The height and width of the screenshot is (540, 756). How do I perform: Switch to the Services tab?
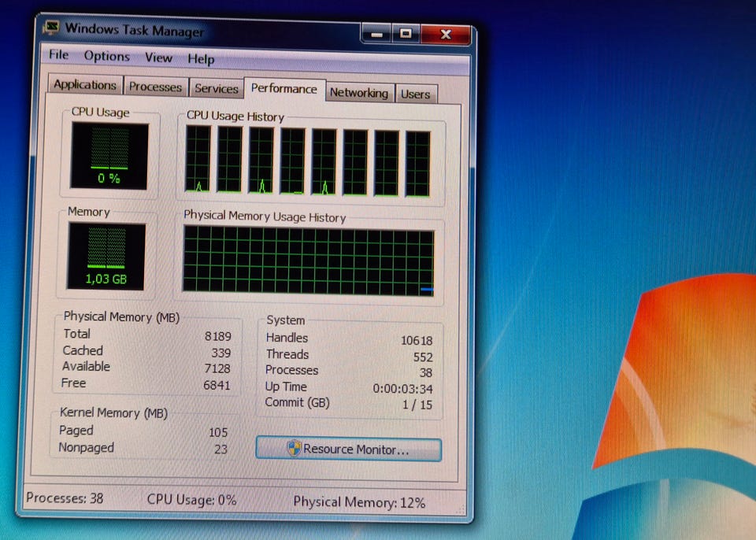217,89
